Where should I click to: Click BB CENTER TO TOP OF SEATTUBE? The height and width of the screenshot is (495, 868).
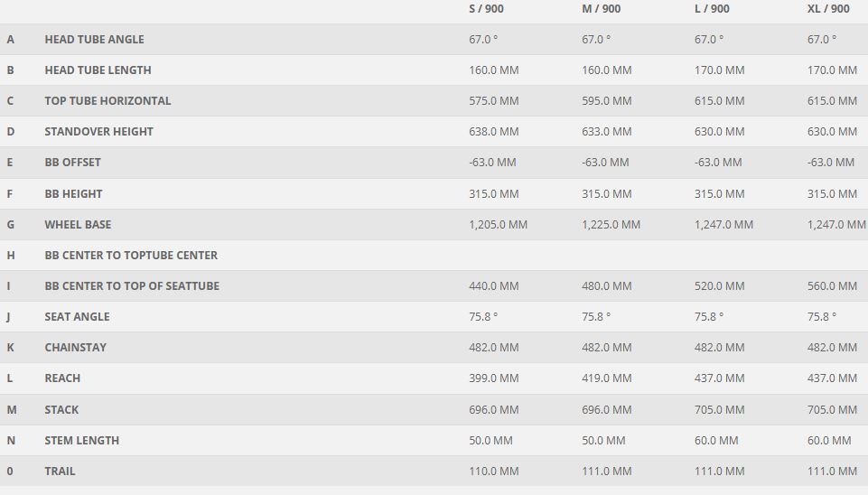(x=132, y=286)
